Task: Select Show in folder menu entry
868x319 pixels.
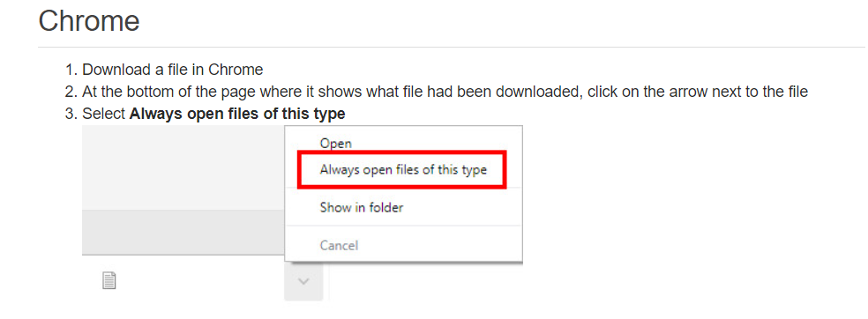Action: pyautogui.click(x=361, y=207)
